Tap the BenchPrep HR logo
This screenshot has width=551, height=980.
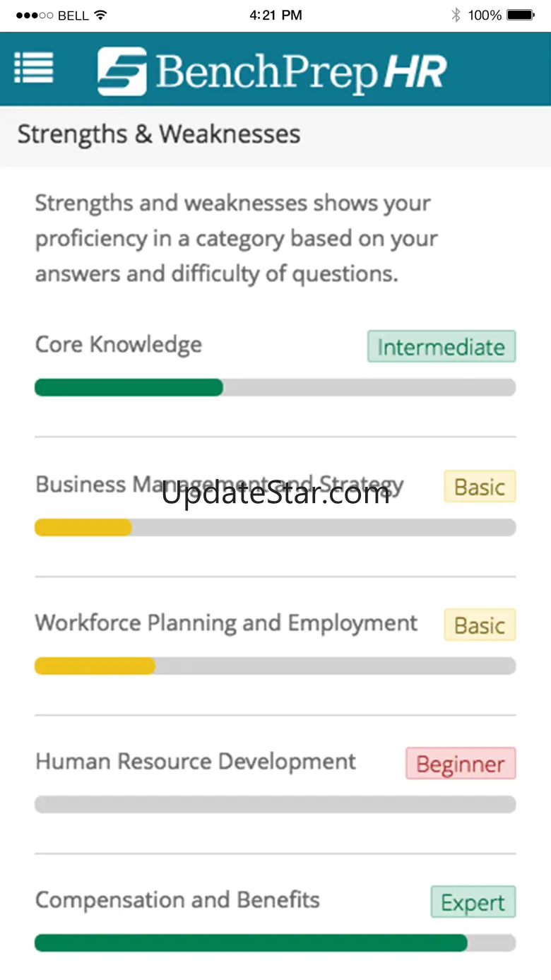272,71
